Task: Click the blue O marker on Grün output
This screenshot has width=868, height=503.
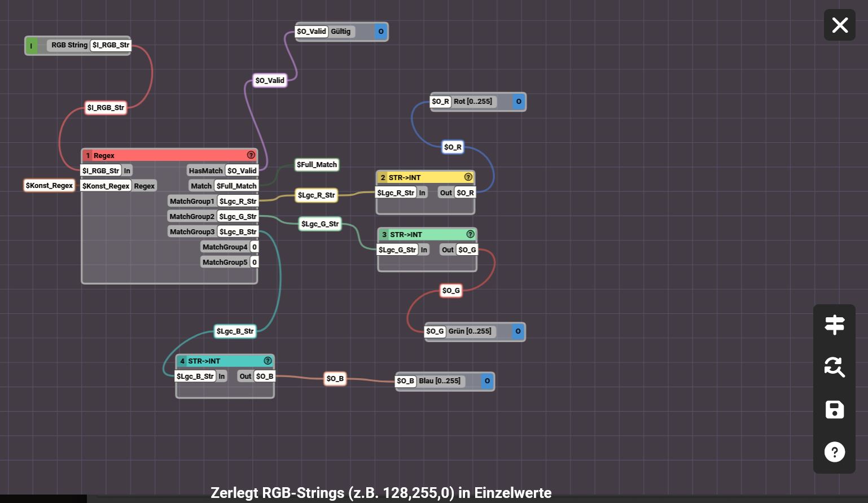Action: point(518,331)
